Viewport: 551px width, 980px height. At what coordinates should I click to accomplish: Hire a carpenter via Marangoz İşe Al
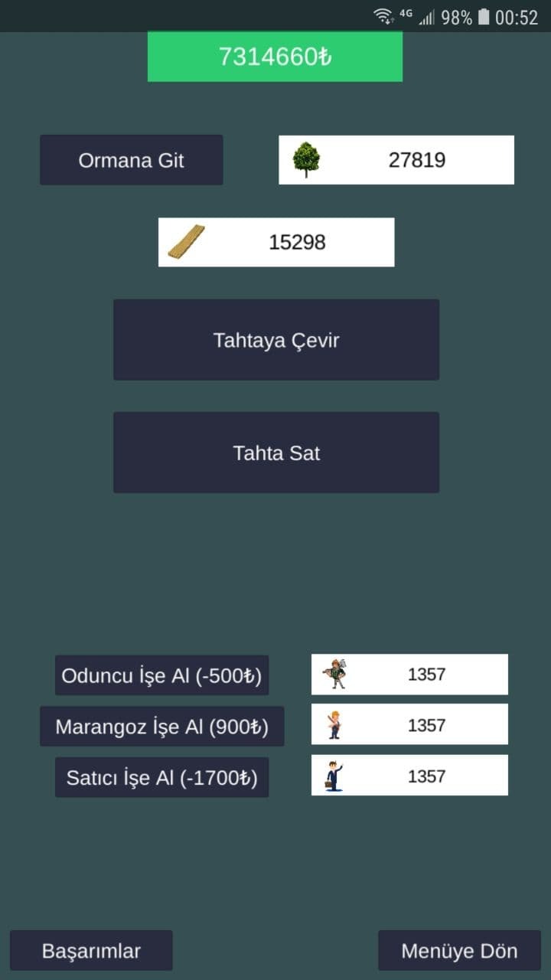click(x=161, y=726)
